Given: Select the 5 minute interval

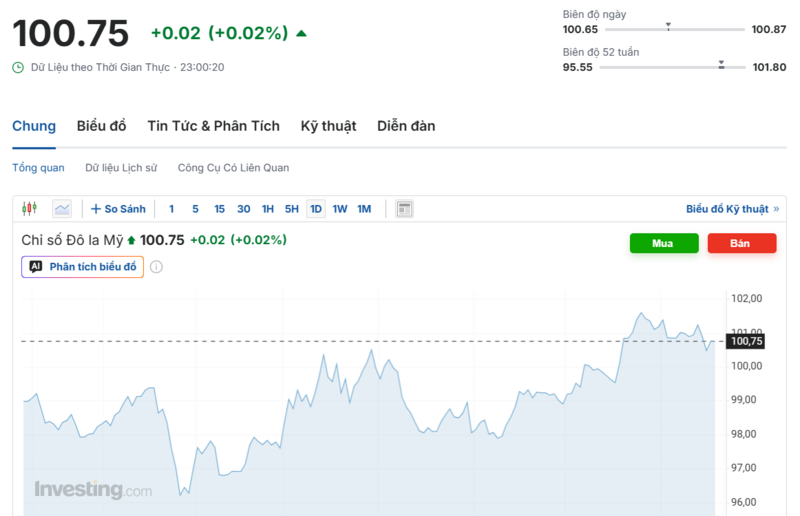Looking at the screenshot, I should tap(195, 209).
